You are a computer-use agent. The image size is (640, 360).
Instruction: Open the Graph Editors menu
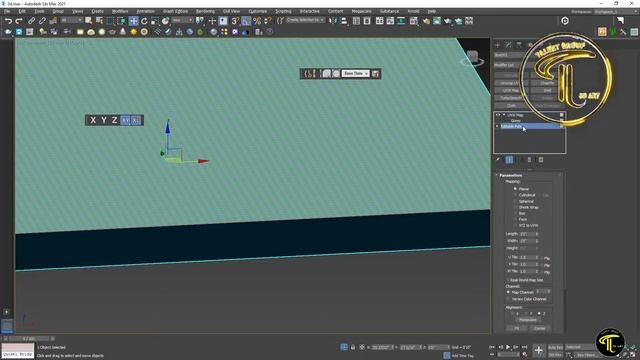175,11
